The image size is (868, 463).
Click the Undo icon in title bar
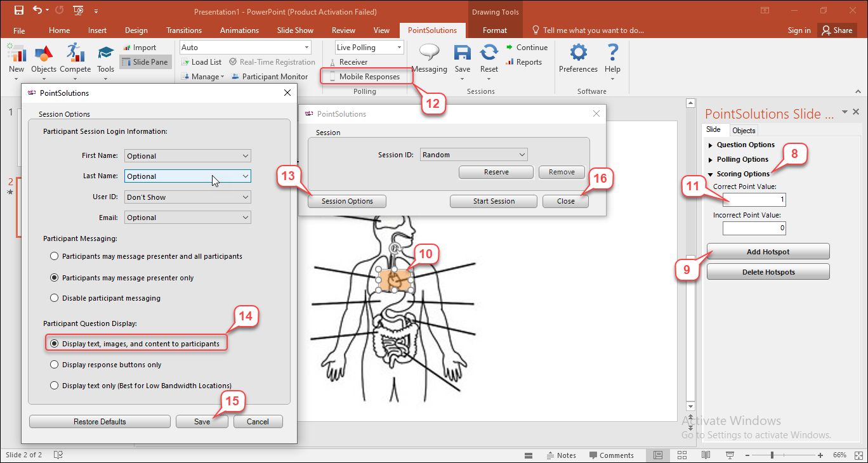pyautogui.click(x=37, y=11)
